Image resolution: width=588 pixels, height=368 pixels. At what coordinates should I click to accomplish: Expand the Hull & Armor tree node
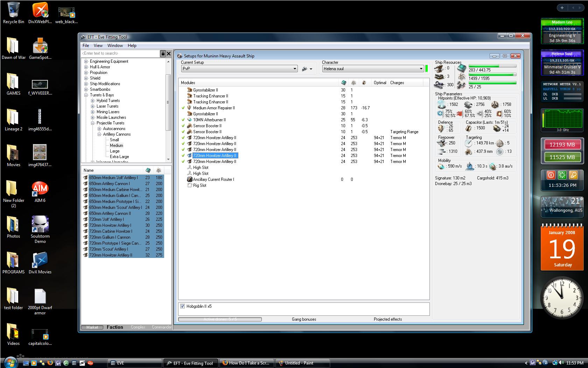(x=86, y=67)
